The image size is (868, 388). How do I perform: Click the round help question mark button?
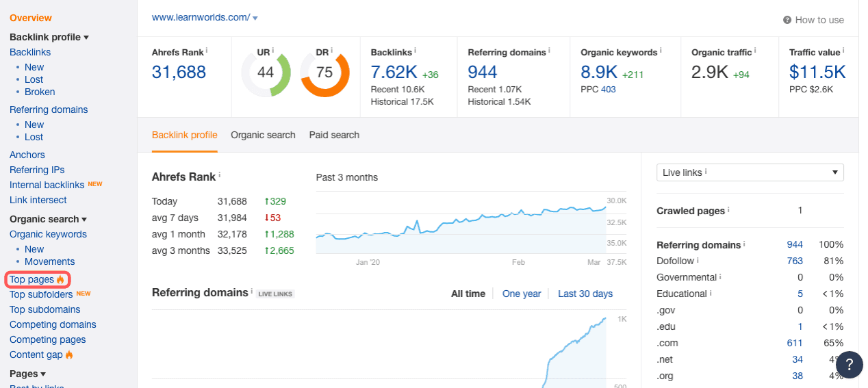click(849, 364)
